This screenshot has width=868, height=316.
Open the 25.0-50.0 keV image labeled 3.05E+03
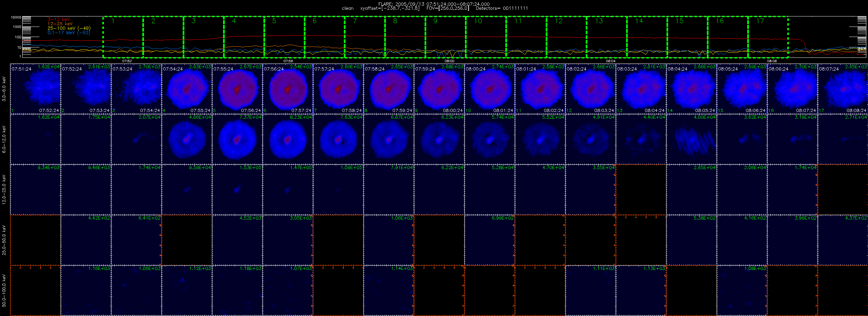[288, 240]
